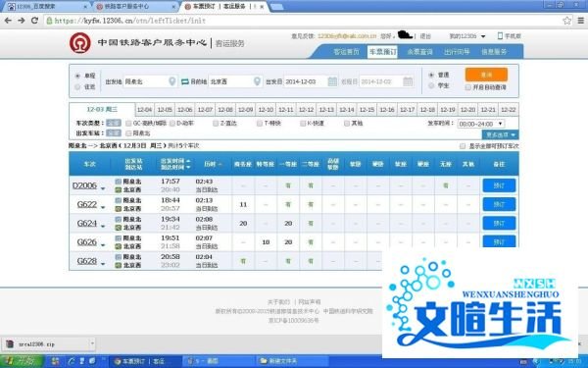Screen dimensions: 588x368
Task: Book the G624 train
Action: [x=499, y=223]
